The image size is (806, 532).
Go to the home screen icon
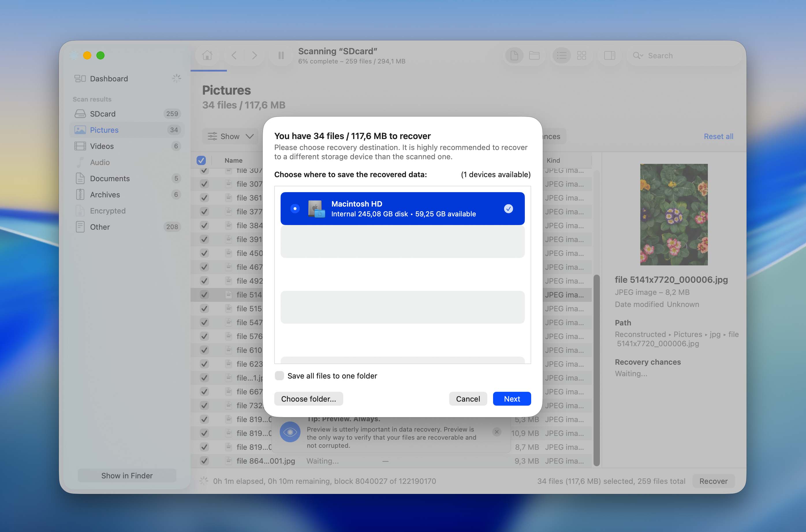[x=207, y=55]
